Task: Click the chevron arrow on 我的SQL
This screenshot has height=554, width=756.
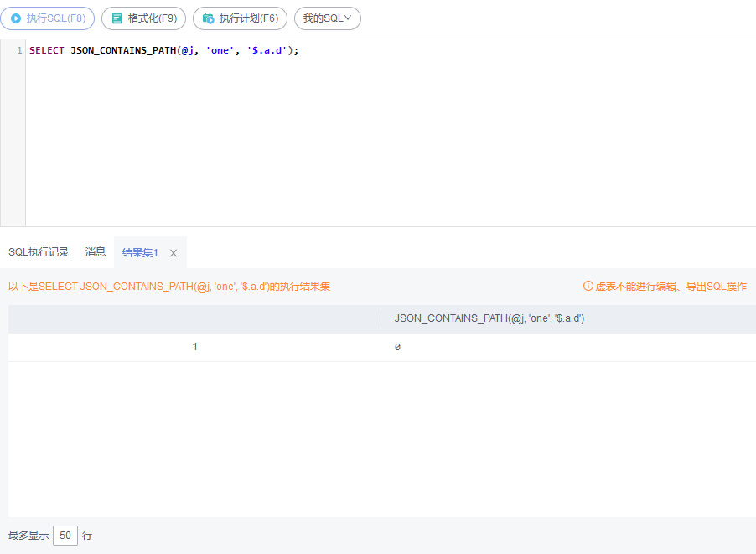Action: (349, 18)
